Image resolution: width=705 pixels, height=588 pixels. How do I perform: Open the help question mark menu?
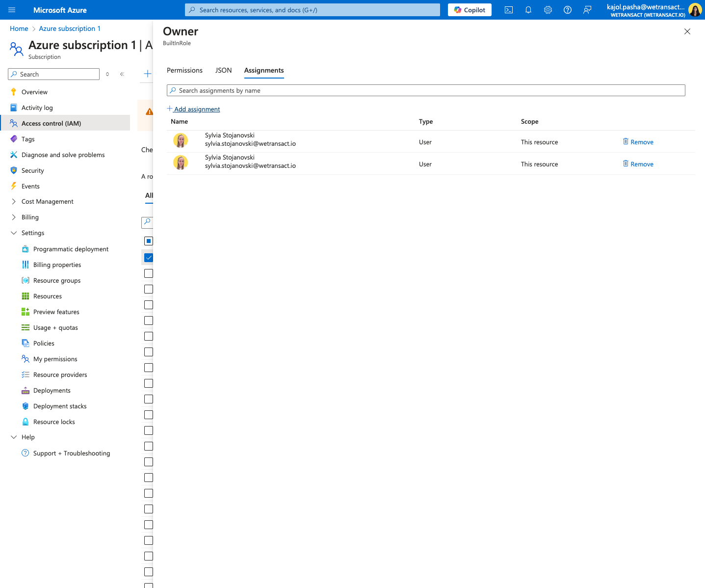pyautogui.click(x=568, y=10)
